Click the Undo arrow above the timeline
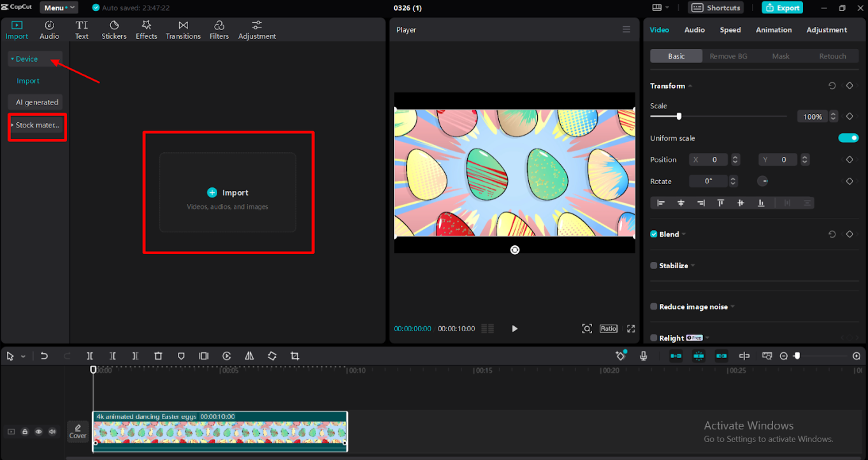The width and height of the screenshot is (868, 460). tap(44, 356)
